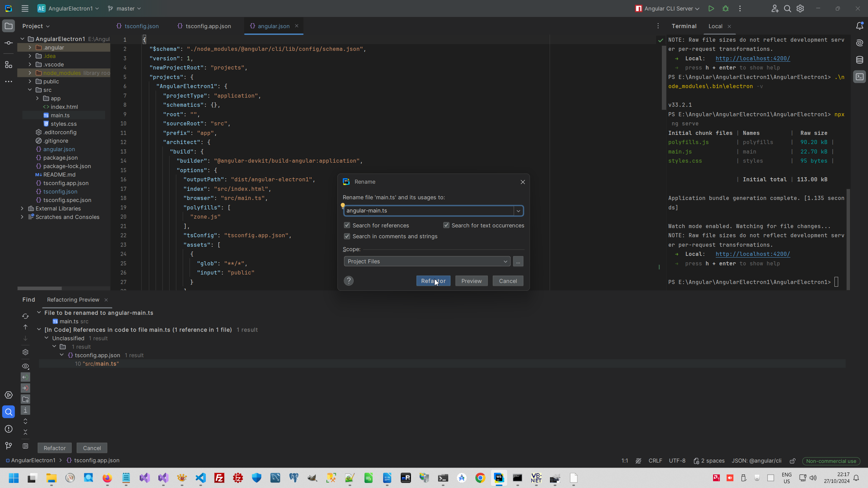Click the Rerun icon in Refactoring Preview
The width and height of the screenshot is (868, 488).
[25, 316]
